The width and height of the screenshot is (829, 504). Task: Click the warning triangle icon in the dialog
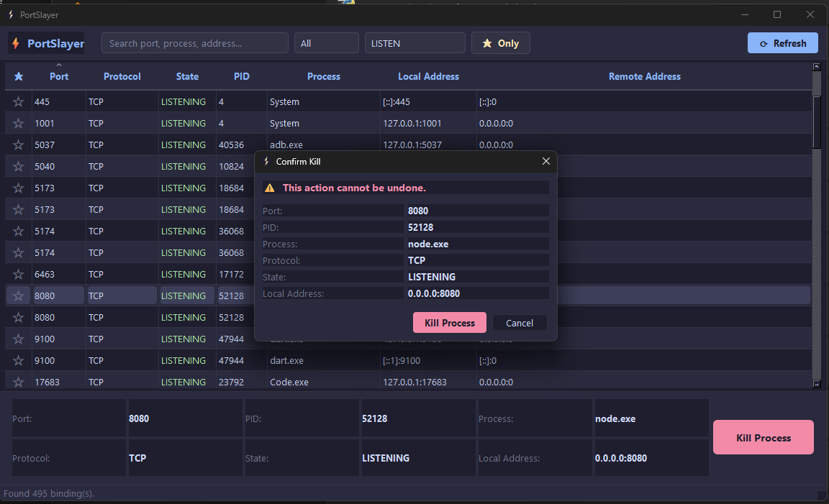[270, 188]
